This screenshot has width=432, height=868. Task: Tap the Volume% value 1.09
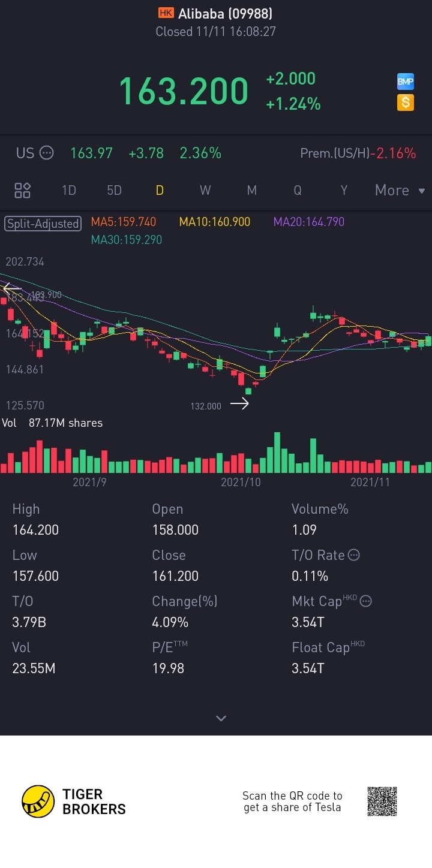(x=304, y=530)
